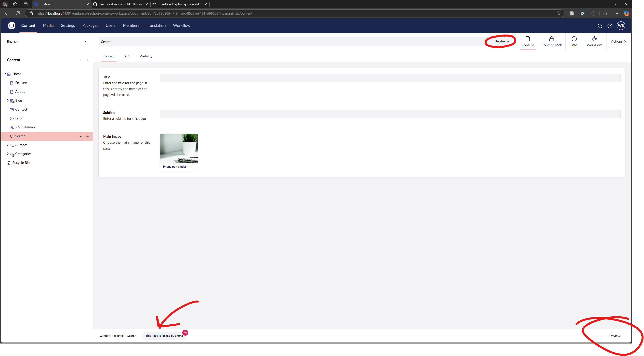Collapse the Home tree node
The height and width of the screenshot is (356, 644).
point(5,74)
